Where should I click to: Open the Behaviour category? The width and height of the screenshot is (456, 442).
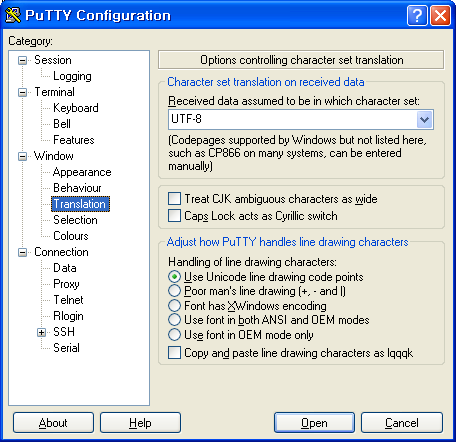77,188
